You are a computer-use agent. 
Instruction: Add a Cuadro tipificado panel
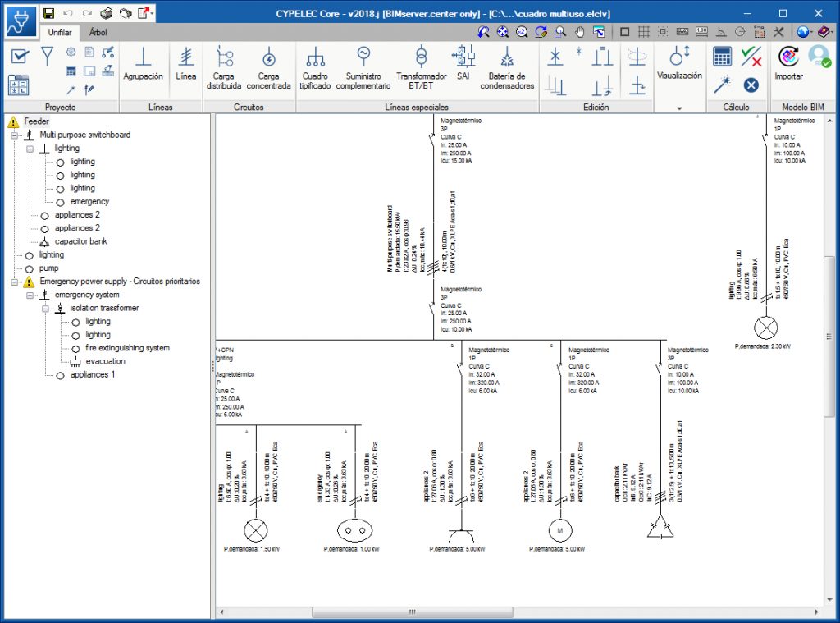point(315,68)
